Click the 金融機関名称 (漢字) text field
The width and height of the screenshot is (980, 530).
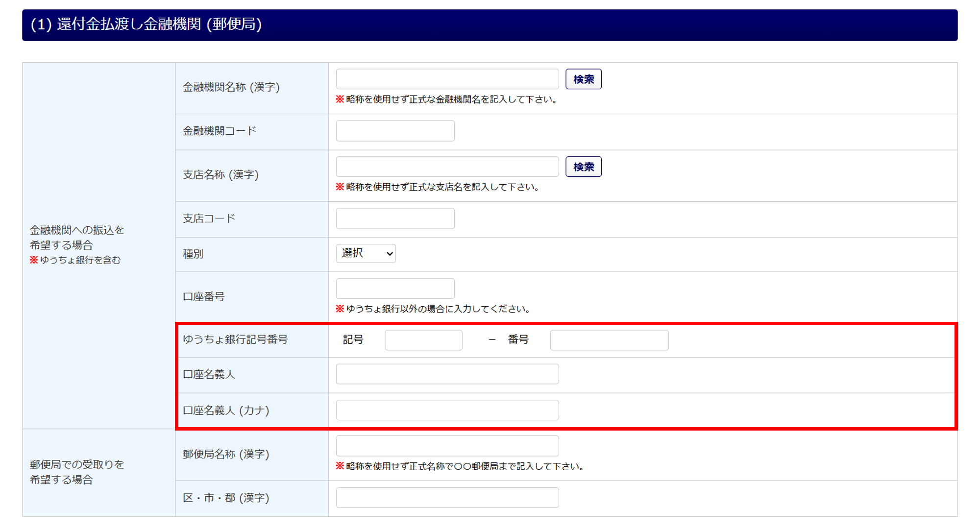pos(447,79)
